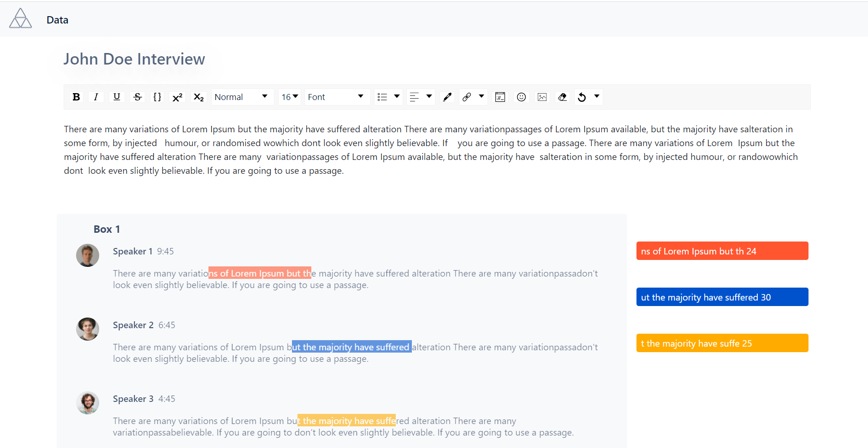This screenshot has width=868, height=448.
Task: Click the embed media icon
Action: pos(500,97)
